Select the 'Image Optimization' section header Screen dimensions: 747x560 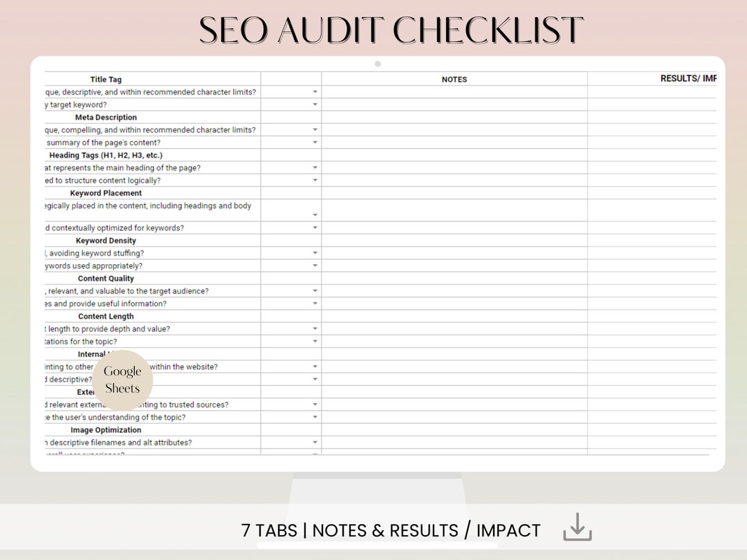click(x=106, y=429)
